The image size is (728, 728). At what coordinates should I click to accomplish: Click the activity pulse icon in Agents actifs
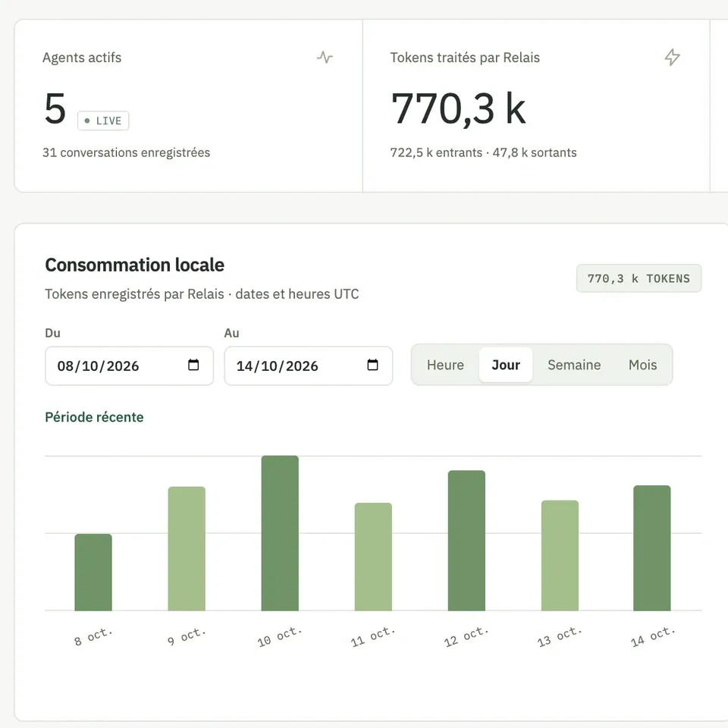(325, 58)
